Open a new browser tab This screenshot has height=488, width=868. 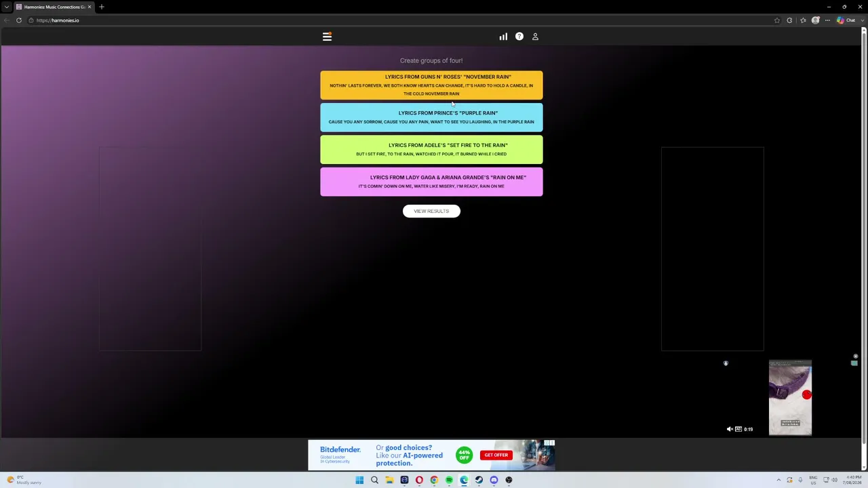click(x=102, y=7)
